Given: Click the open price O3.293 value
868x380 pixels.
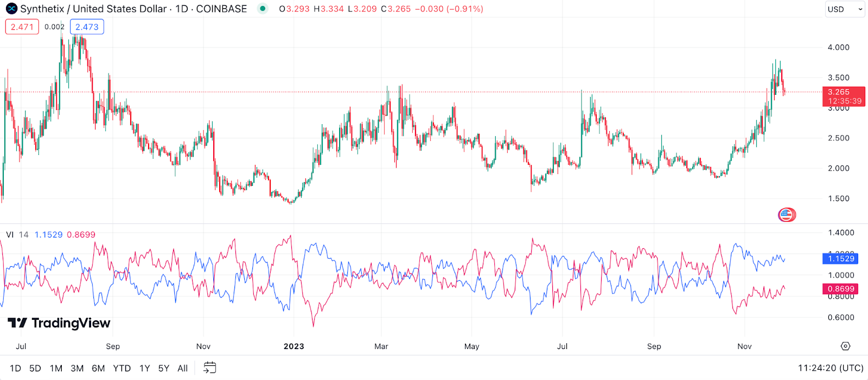Looking at the screenshot, I should point(295,9).
